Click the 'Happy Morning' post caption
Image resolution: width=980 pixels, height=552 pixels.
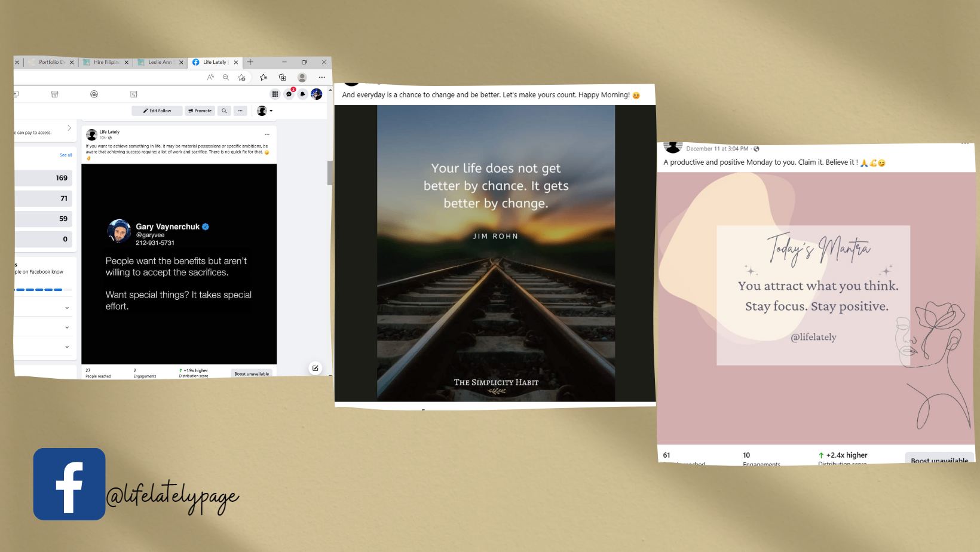(491, 95)
